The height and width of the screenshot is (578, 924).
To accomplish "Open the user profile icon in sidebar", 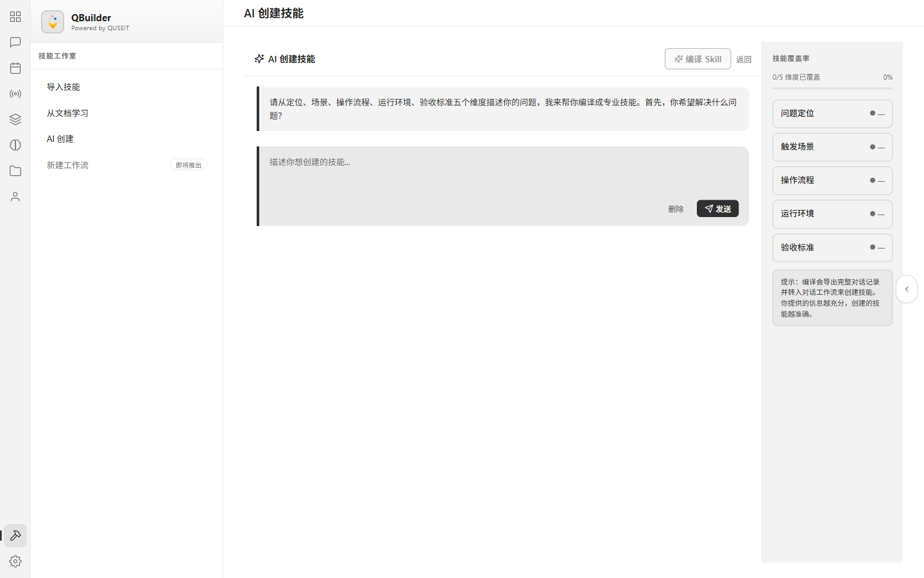I will (x=15, y=197).
